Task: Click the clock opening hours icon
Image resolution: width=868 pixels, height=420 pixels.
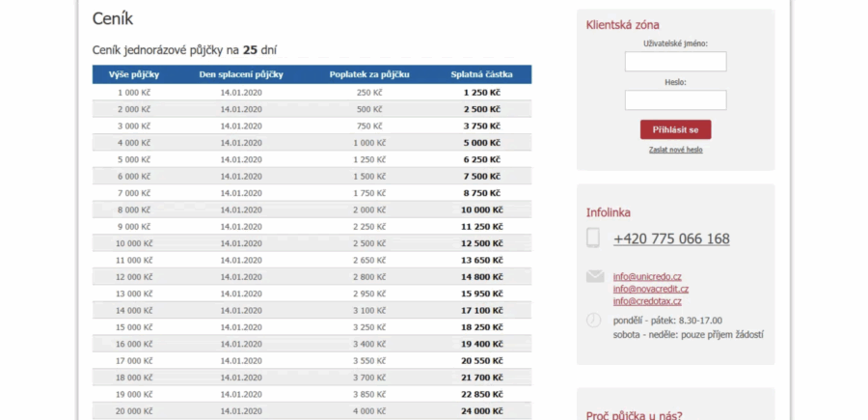Action: pos(593,321)
